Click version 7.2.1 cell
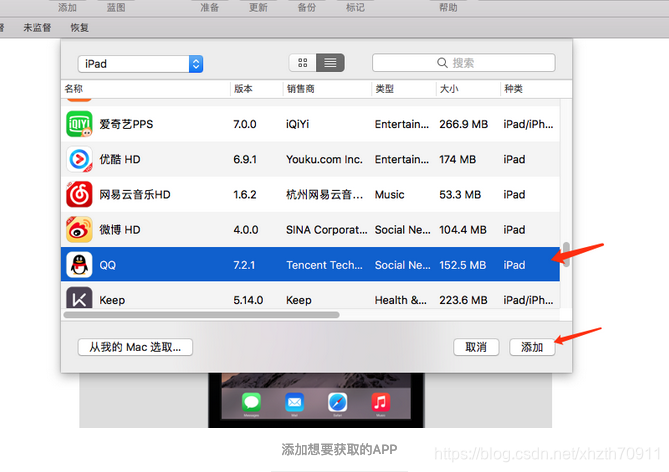Viewport: 669px width, 472px height. coord(244,265)
